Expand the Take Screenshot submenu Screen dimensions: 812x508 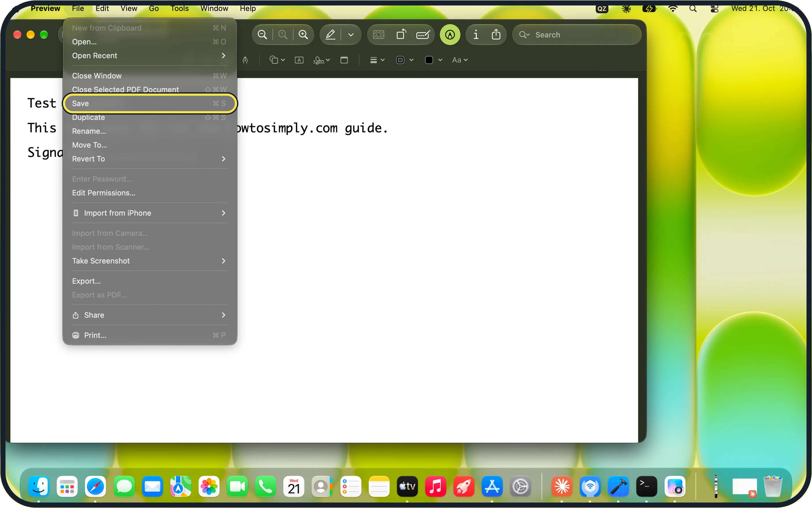pyautogui.click(x=150, y=261)
